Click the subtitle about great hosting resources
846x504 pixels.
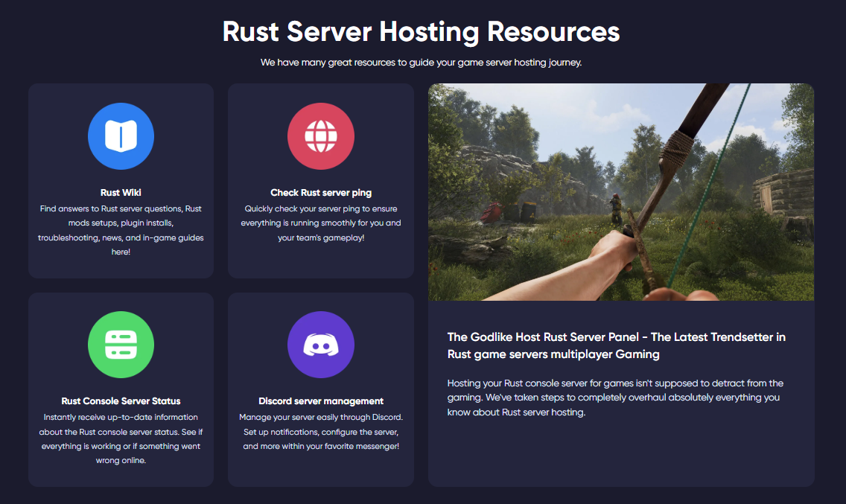point(421,63)
